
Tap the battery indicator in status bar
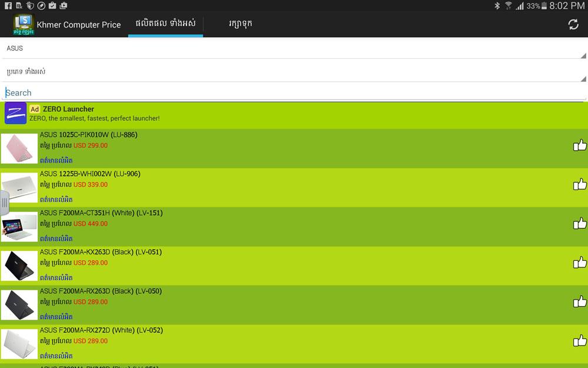tap(544, 6)
